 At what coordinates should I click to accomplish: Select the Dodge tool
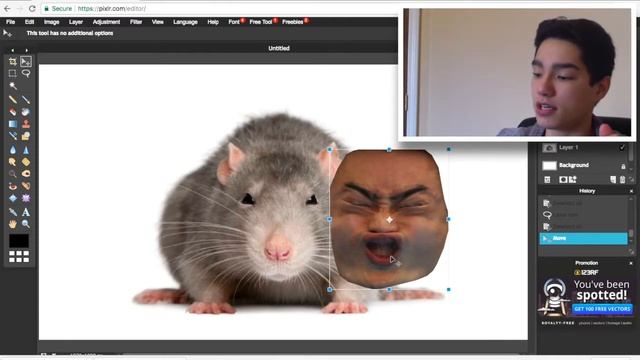pos(13,174)
